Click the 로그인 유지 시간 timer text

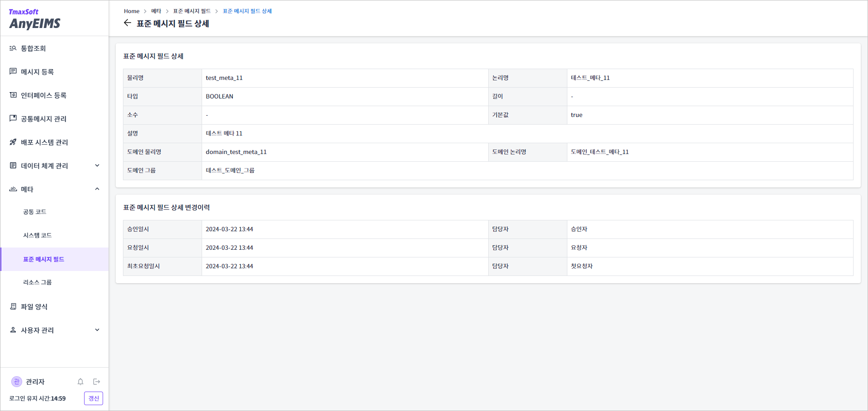[38, 398]
